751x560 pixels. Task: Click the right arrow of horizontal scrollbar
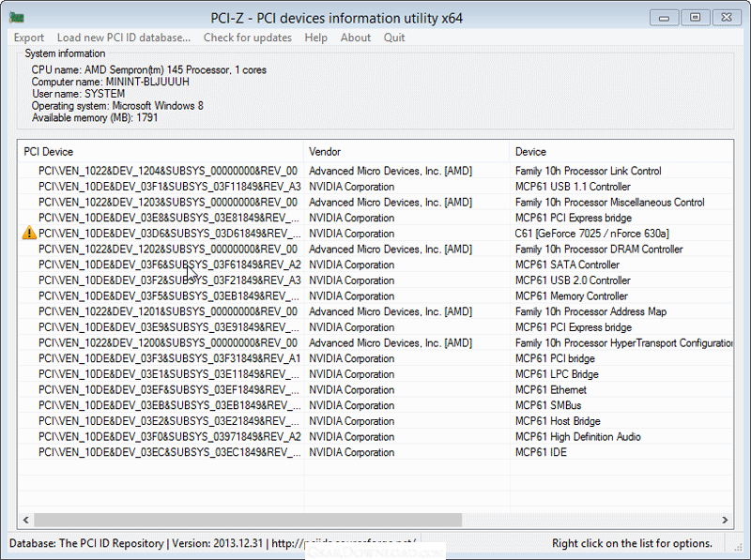coord(725,520)
